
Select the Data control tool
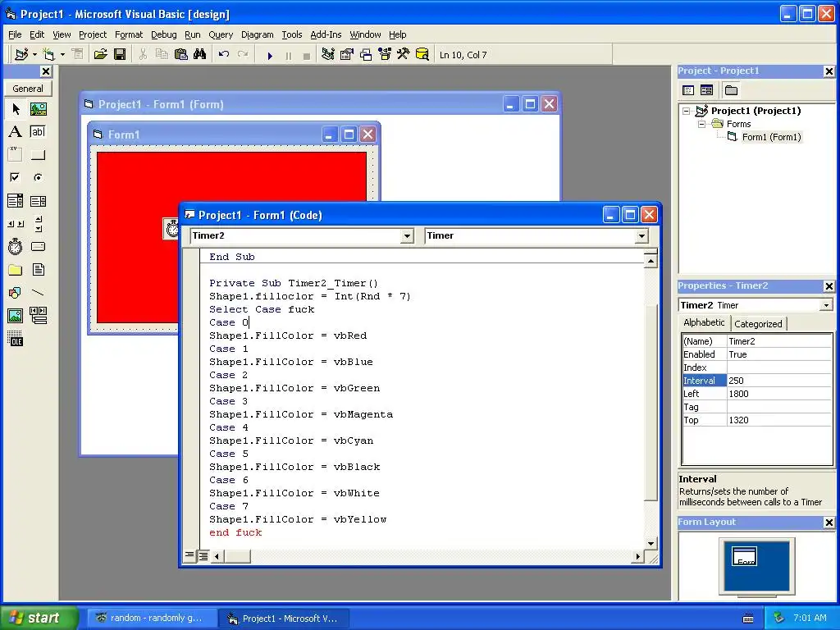[38, 316]
